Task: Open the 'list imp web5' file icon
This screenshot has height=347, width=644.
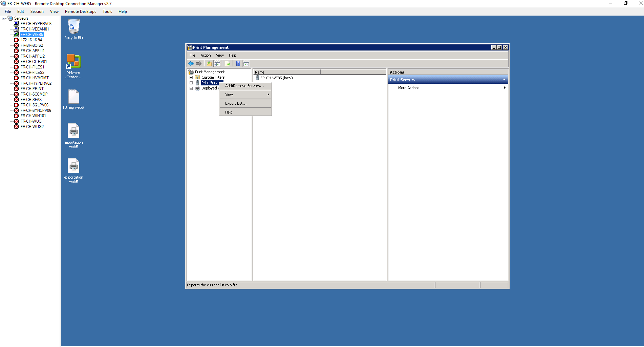Action: point(73,97)
